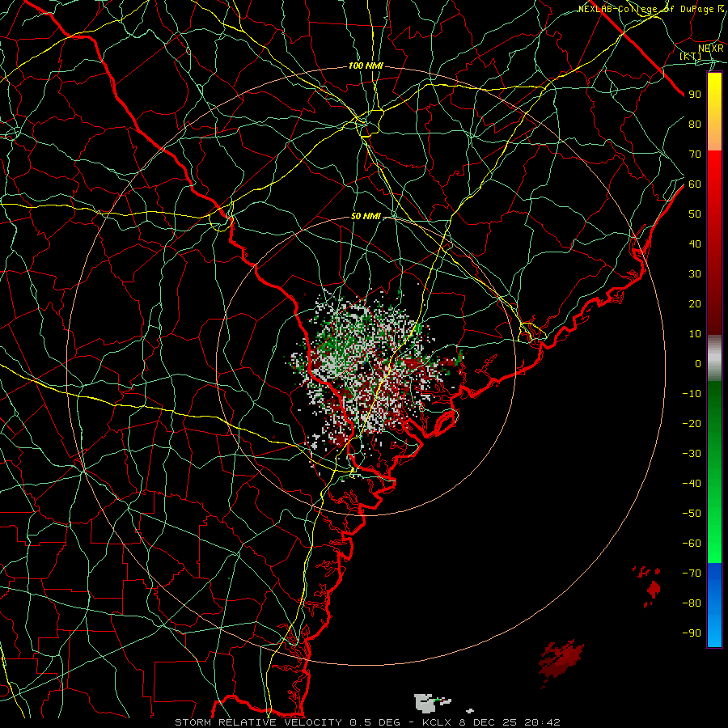Click the positive 50 scale value
Image resolution: width=728 pixels, height=728 pixels.
click(695, 214)
